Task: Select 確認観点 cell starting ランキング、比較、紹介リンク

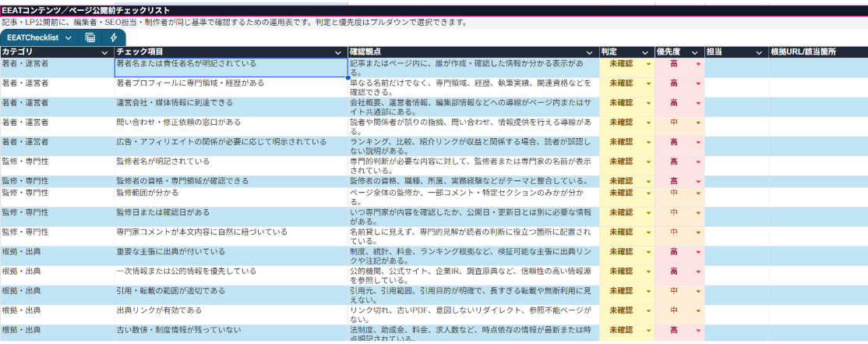Action: pyautogui.click(x=473, y=146)
